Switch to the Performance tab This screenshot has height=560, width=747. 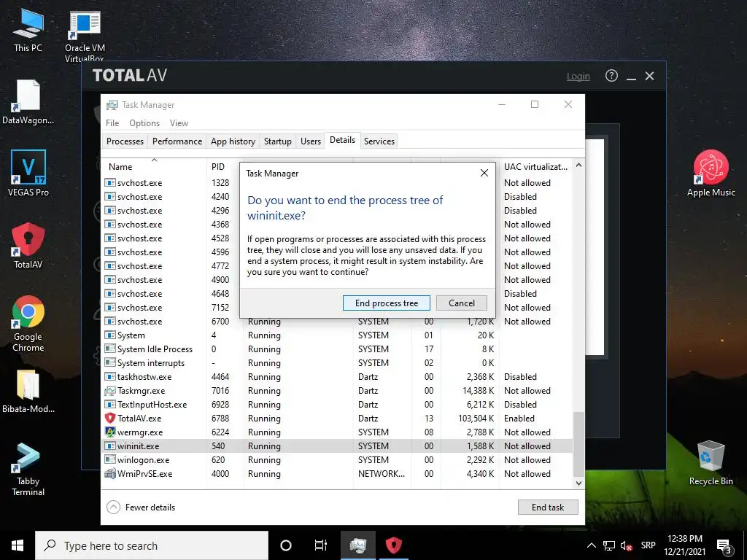tap(177, 141)
